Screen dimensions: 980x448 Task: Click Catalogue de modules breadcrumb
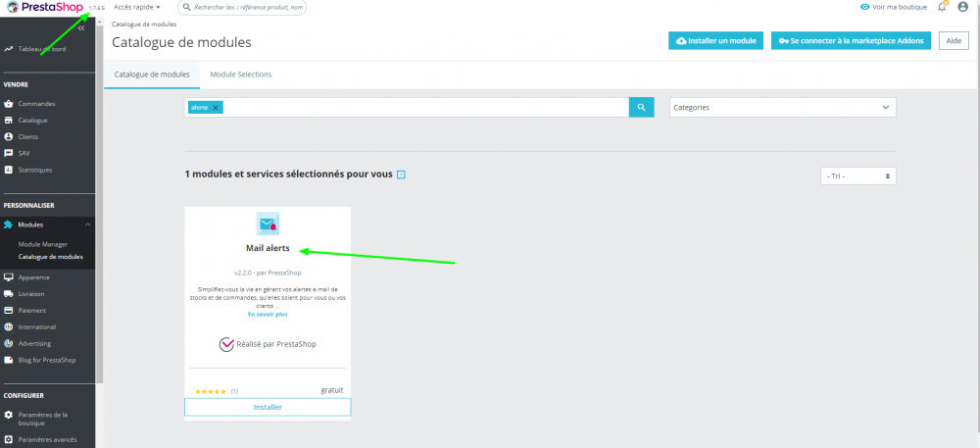[x=144, y=25]
